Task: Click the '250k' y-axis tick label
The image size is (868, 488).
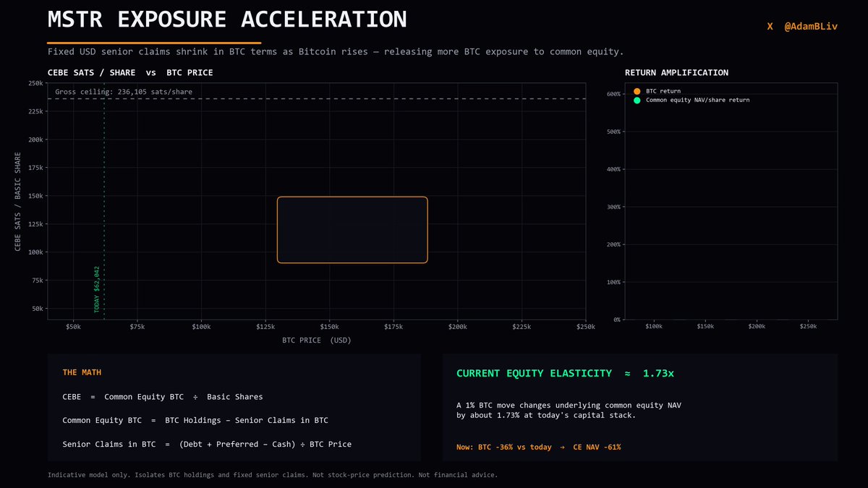Action: point(35,84)
